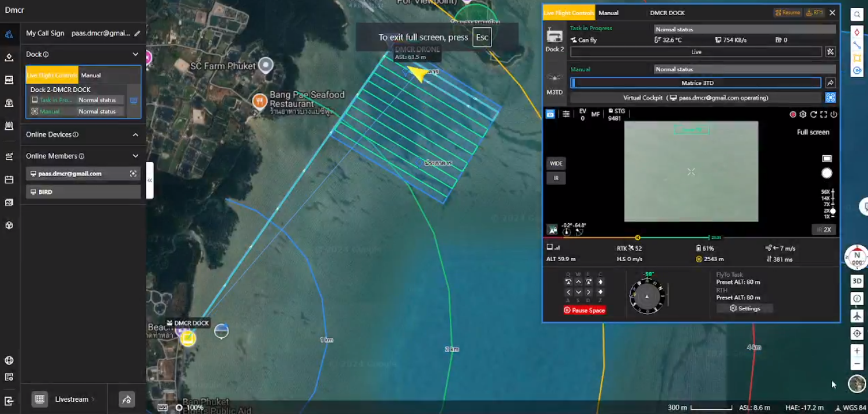Image resolution: width=868 pixels, height=414 pixels.
Task: Set zoom slider to 56X
Action: (827, 191)
